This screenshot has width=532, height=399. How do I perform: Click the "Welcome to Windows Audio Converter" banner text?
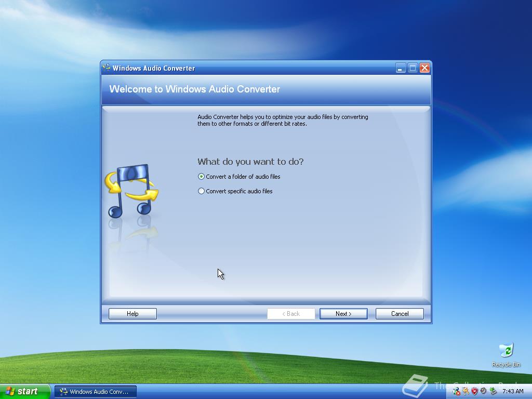click(x=194, y=89)
